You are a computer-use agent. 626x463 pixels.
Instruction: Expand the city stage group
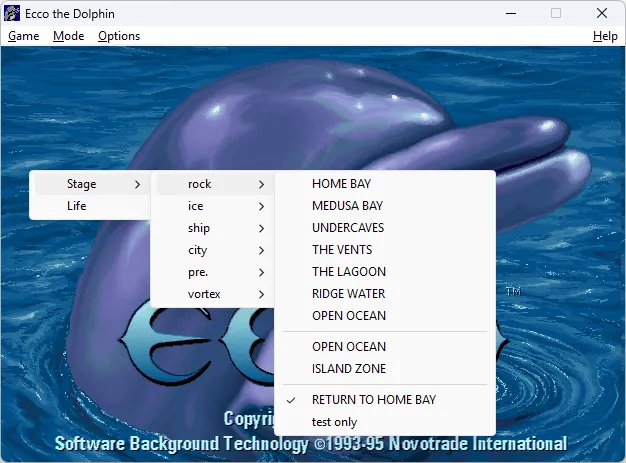(x=213, y=250)
